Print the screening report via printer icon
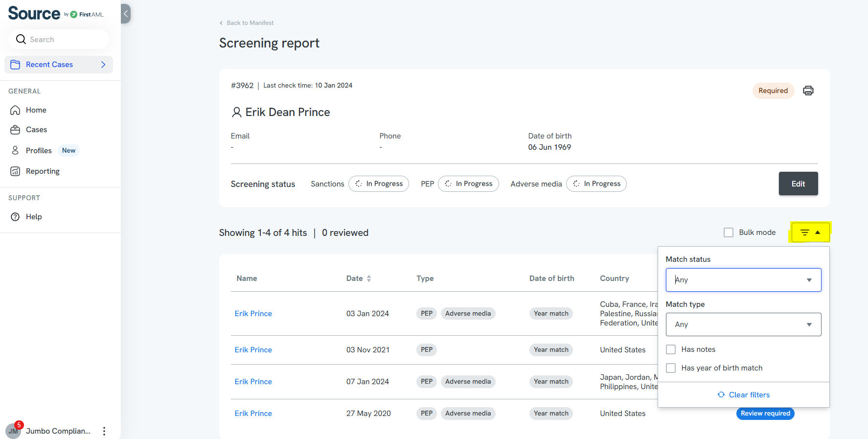868x439 pixels. click(808, 91)
